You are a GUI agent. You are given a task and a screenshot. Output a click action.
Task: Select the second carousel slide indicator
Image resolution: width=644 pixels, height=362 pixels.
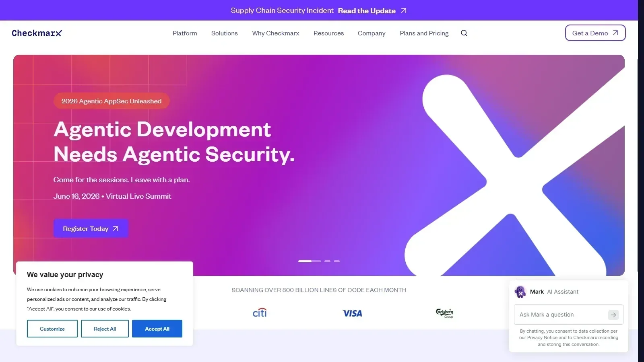click(x=327, y=261)
